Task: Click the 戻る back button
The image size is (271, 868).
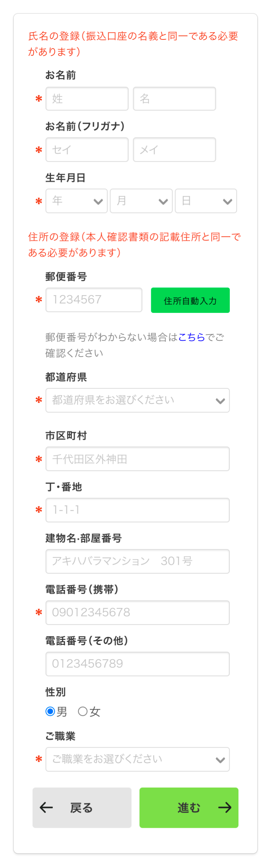Action: [x=82, y=808]
